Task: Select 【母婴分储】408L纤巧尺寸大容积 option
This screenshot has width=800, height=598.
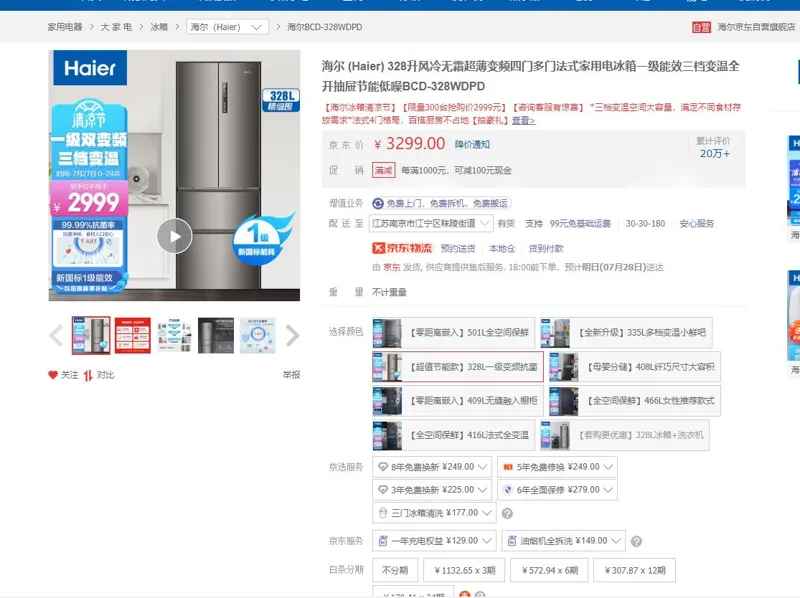Action: [635, 366]
